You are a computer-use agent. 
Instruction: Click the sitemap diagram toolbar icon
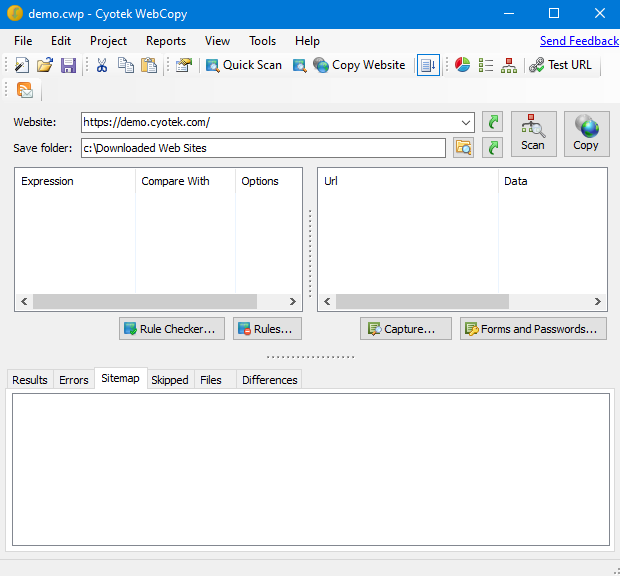click(509, 65)
